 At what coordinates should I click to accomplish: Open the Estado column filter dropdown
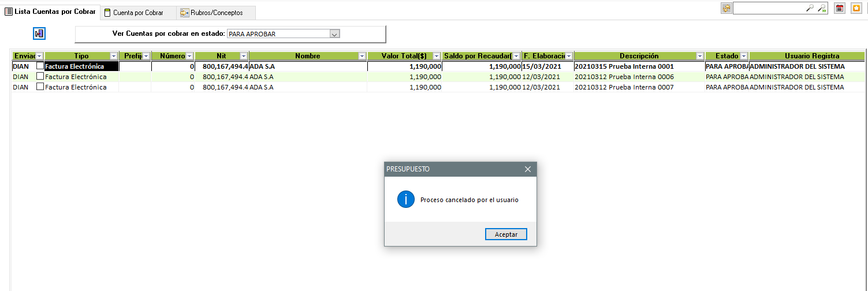pyautogui.click(x=744, y=56)
